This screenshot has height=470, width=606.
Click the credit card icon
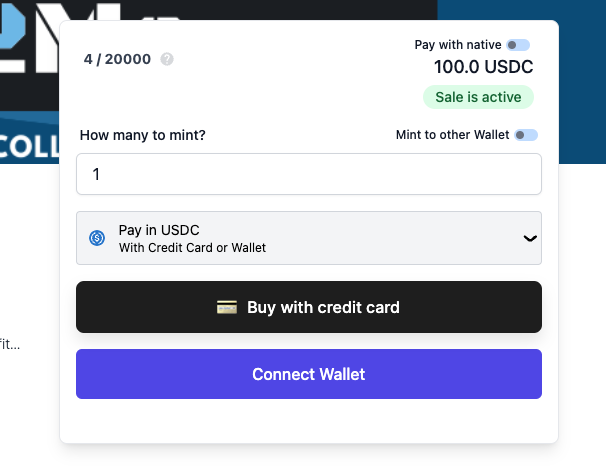point(227,307)
